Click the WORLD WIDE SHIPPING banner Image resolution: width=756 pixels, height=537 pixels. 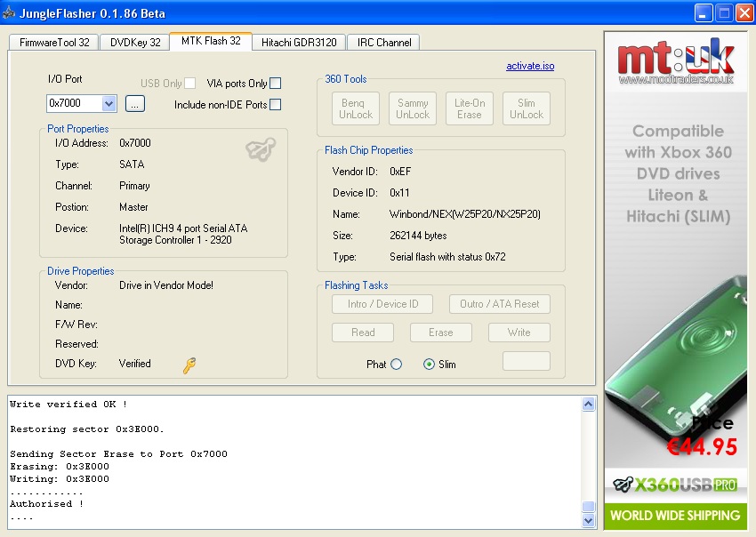[x=676, y=516]
